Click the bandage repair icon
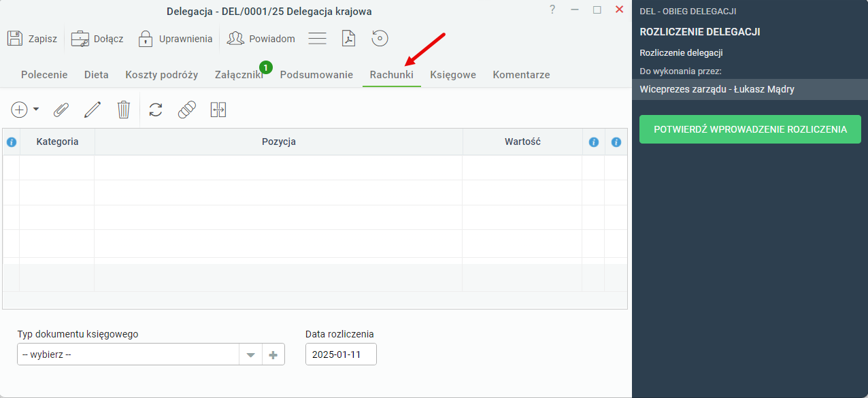Screen dimensions: 868x398 point(187,110)
